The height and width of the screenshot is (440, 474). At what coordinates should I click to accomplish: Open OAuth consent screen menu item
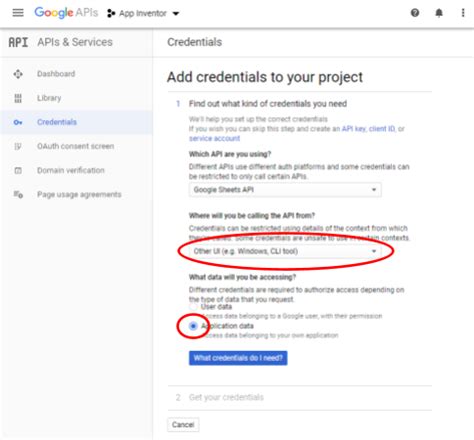76,146
